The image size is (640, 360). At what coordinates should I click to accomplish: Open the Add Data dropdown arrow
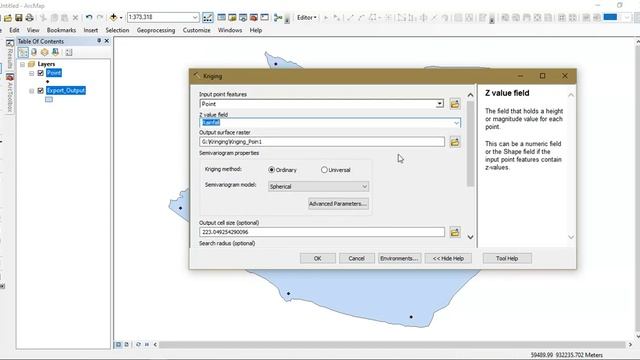point(121,18)
